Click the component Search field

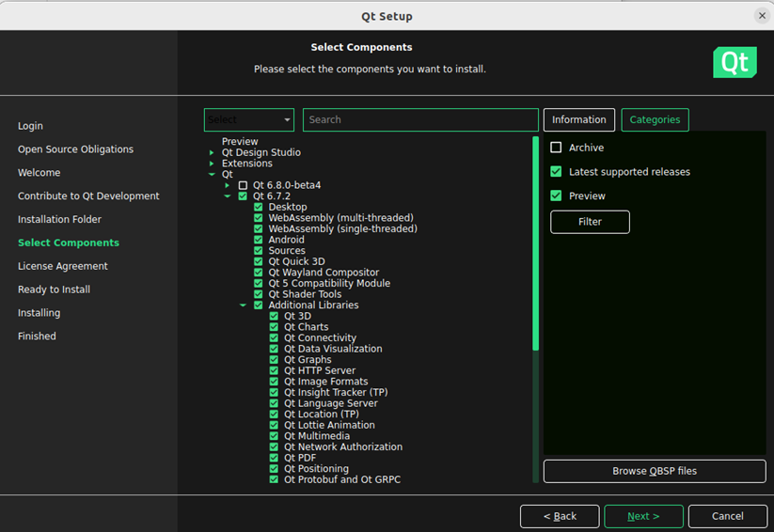[420, 120]
